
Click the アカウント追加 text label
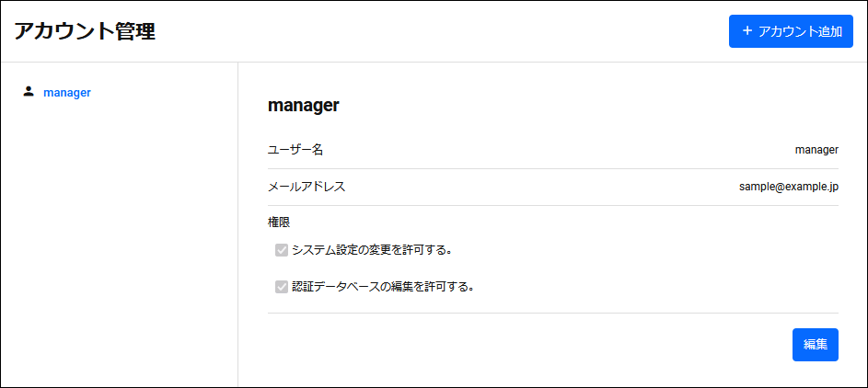click(x=801, y=31)
